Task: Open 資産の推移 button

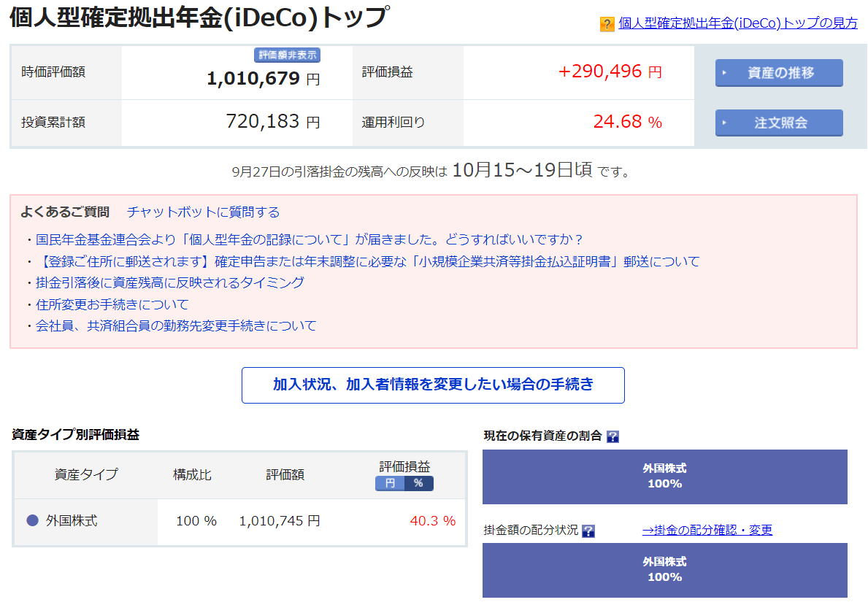Action: pyautogui.click(x=779, y=72)
